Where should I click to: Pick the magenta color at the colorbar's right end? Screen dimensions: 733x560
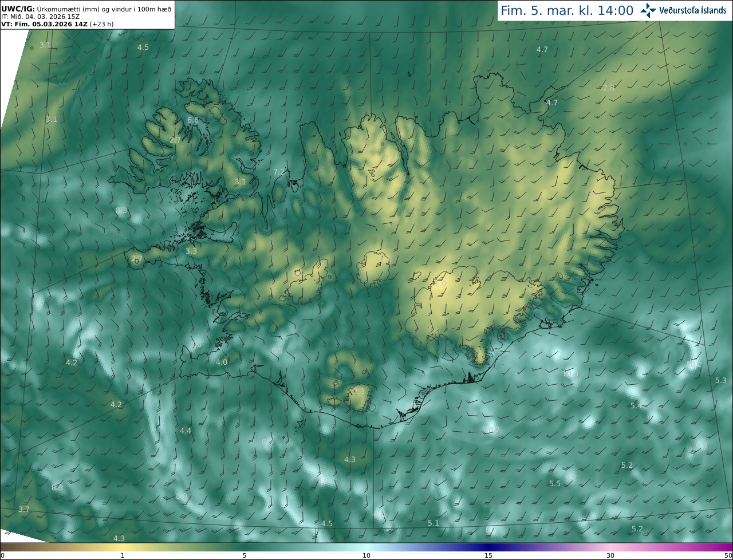coord(728,547)
